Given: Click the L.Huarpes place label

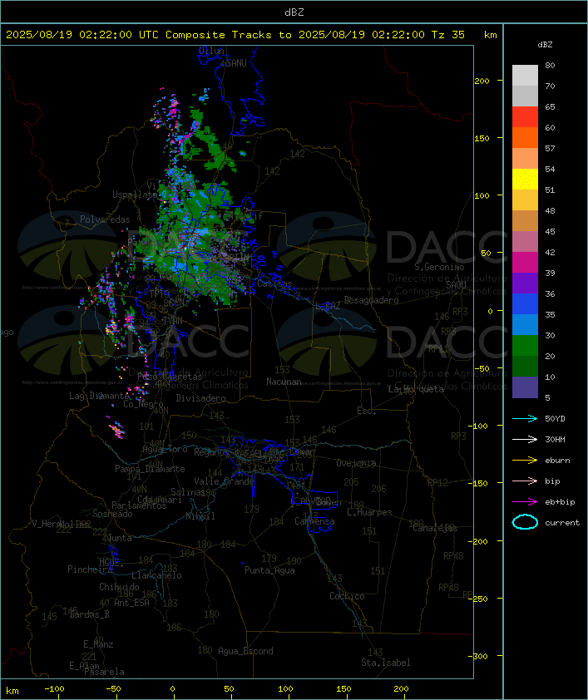Looking at the screenshot, I should point(369,512).
